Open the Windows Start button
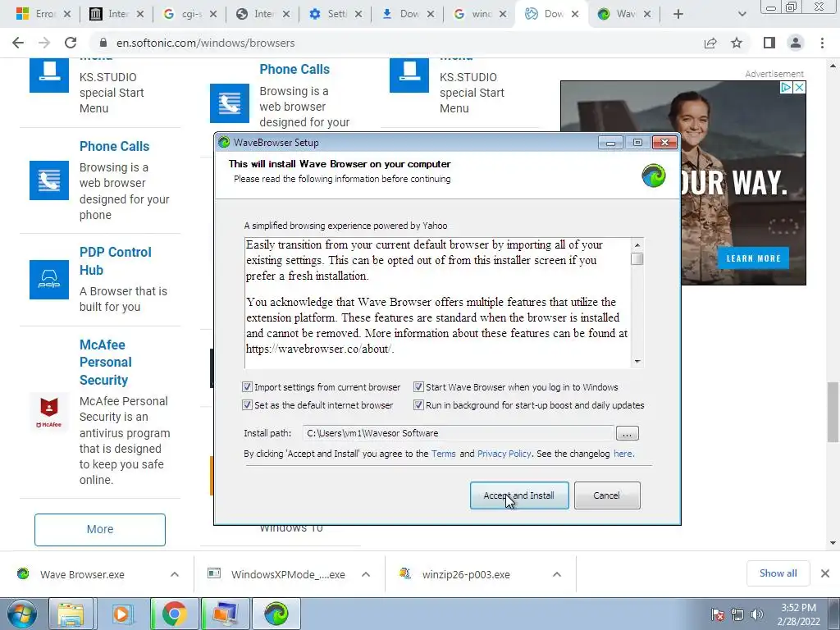Viewport: 840px width, 630px height. (x=22, y=614)
